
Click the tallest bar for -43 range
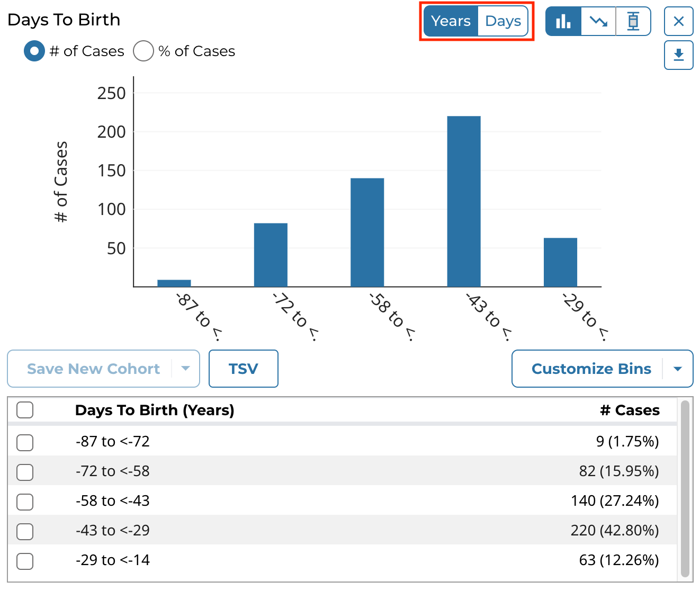pos(464,201)
